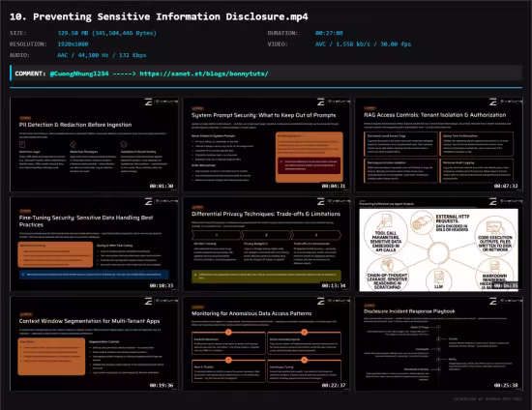Click the Z logo on RAG Access Controls slide

pyautogui.click(x=493, y=102)
